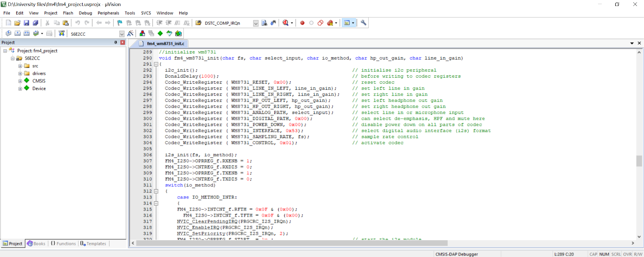Click the Save All files icon

pos(35,23)
